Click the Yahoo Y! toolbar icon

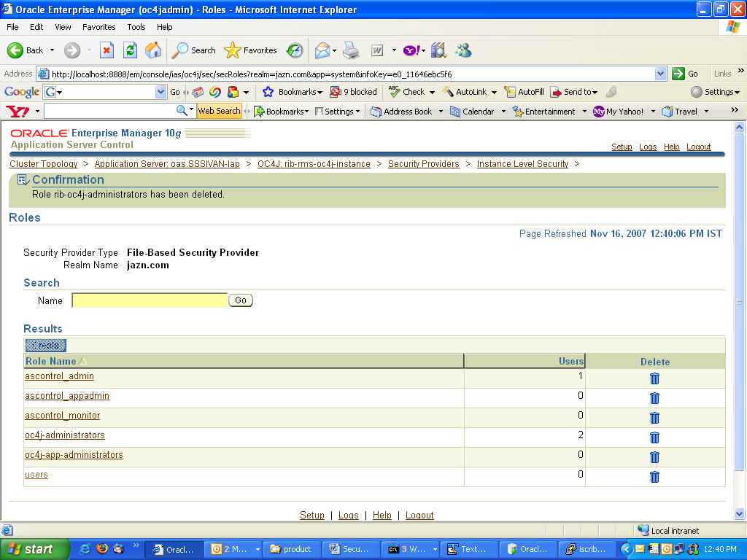(x=411, y=50)
